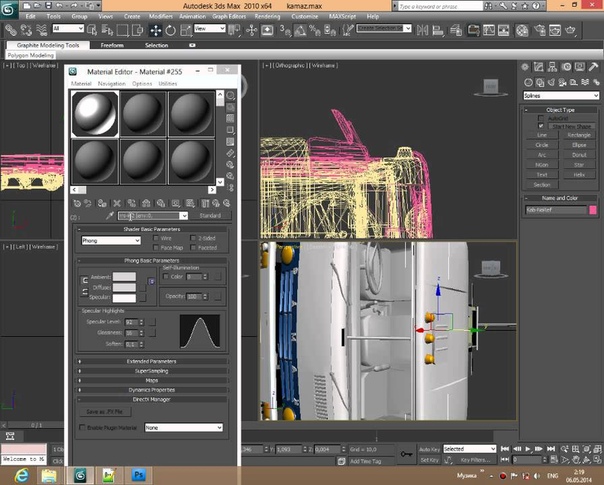This screenshot has width=604, height=485.
Task: Toggle the Start New Shape checkbox
Action: tap(541, 126)
